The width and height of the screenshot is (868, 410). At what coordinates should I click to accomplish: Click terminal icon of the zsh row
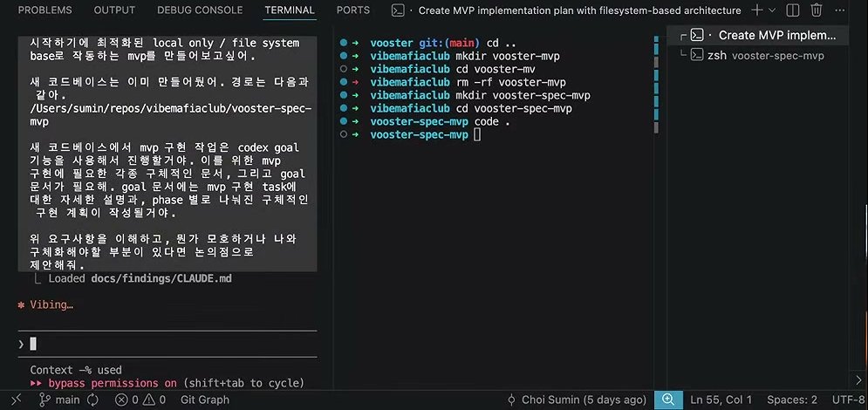697,55
